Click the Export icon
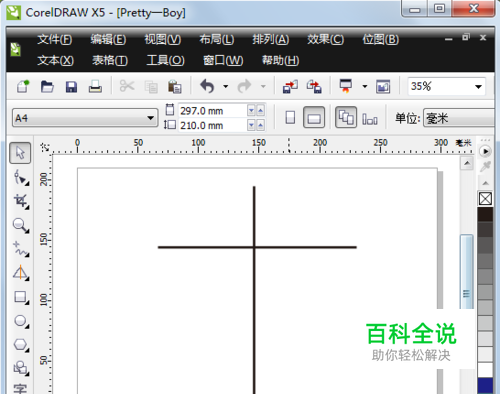The height and width of the screenshot is (394, 500). tap(314, 87)
